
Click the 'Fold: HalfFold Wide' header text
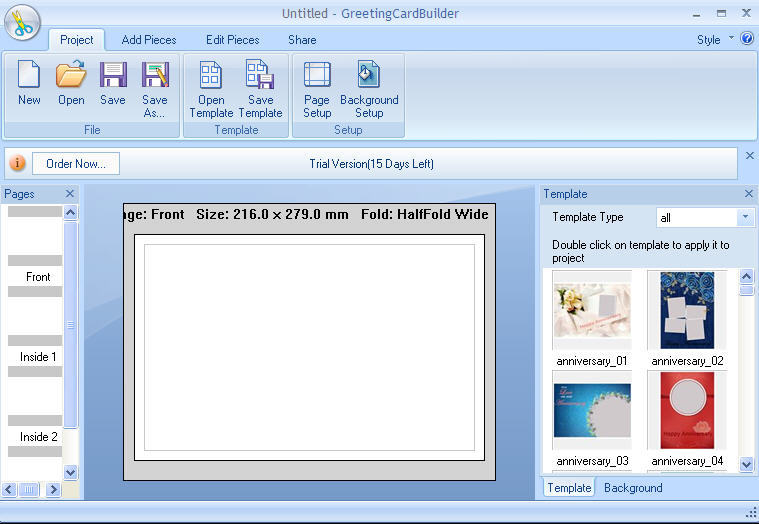coord(425,214)
